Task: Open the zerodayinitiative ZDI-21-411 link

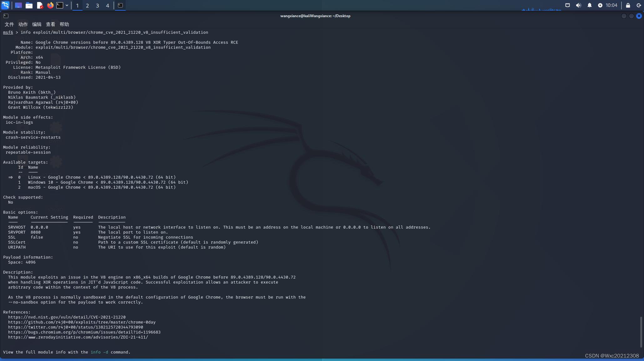Action: pyautogui.click(x=78, y=337)
